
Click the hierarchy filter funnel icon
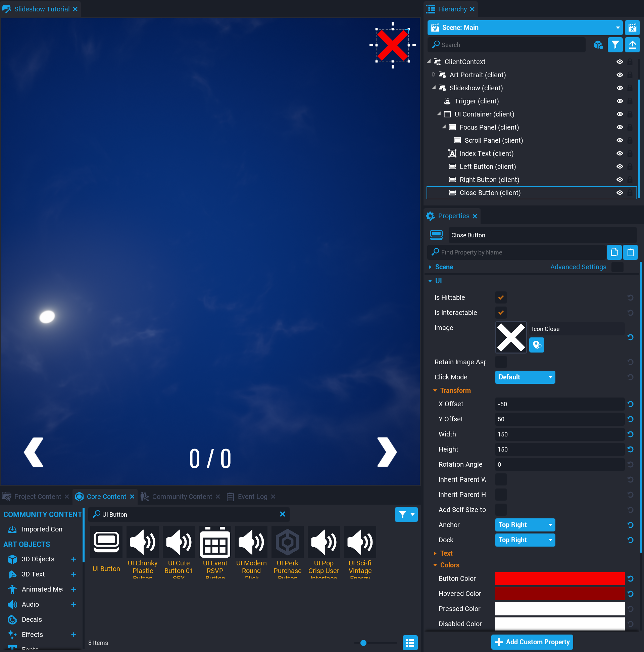pyautogui.click(x=615, y=45)
